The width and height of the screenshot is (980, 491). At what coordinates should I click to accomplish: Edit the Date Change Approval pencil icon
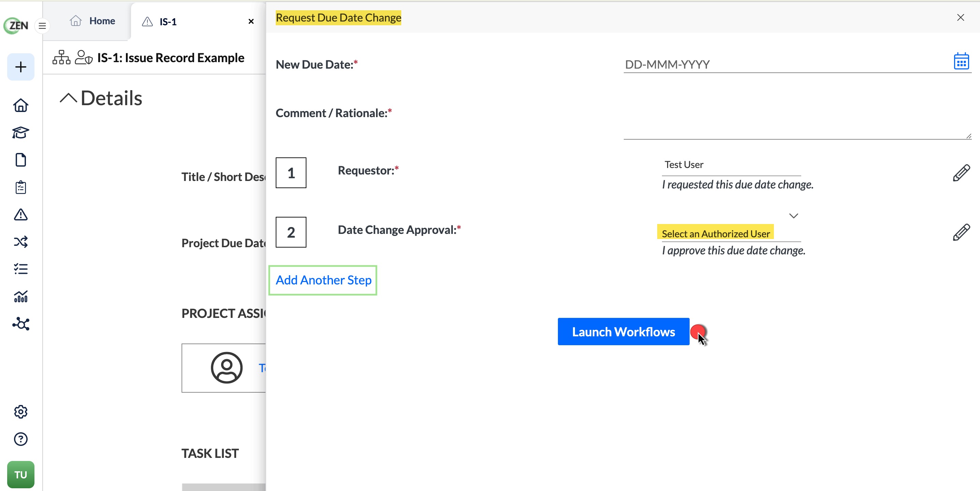[x=961, y=233]
